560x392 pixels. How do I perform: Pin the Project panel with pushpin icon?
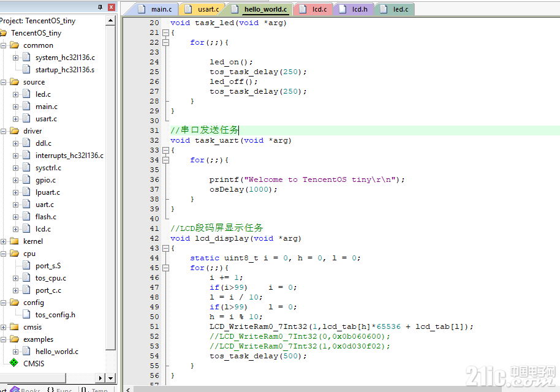[x=100, y=7]
